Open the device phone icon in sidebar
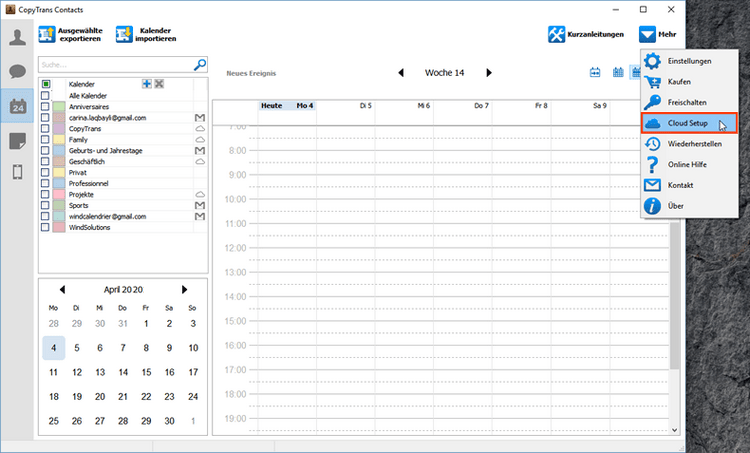 pyautogui.click(x=18, y=172)
